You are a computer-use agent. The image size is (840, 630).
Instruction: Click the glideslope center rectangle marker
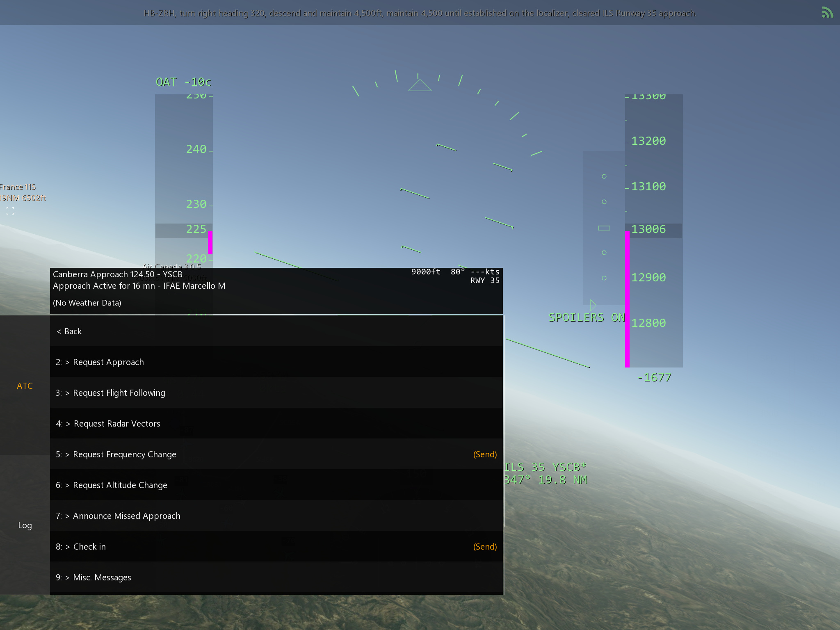pos(604,228)
